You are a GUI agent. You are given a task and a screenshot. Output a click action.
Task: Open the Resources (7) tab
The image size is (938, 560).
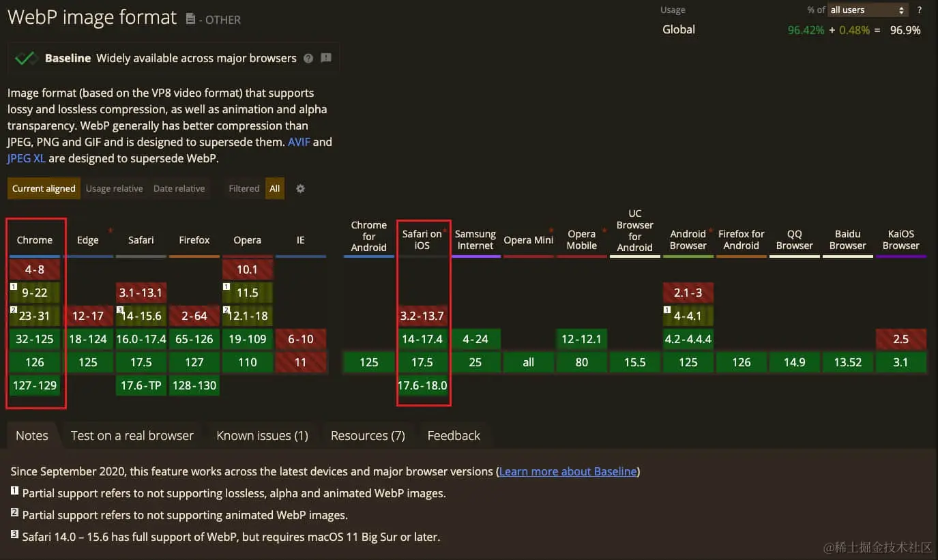(x=368, y=436)
